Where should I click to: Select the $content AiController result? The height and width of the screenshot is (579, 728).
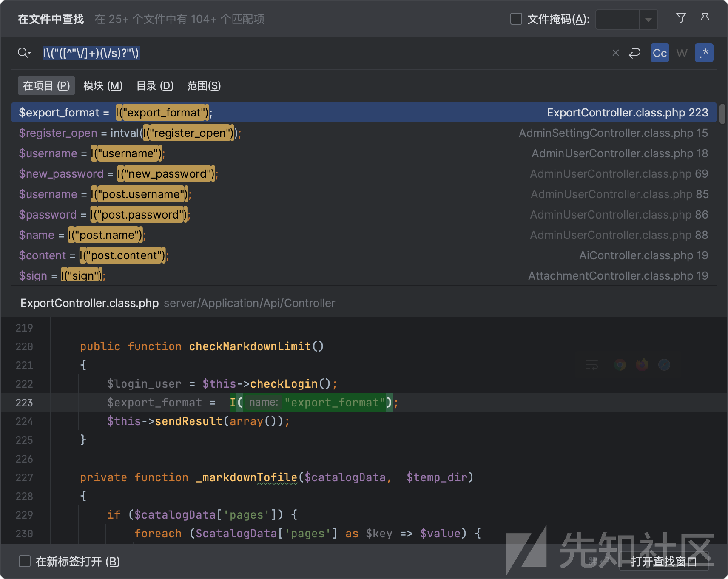[364, 255]
